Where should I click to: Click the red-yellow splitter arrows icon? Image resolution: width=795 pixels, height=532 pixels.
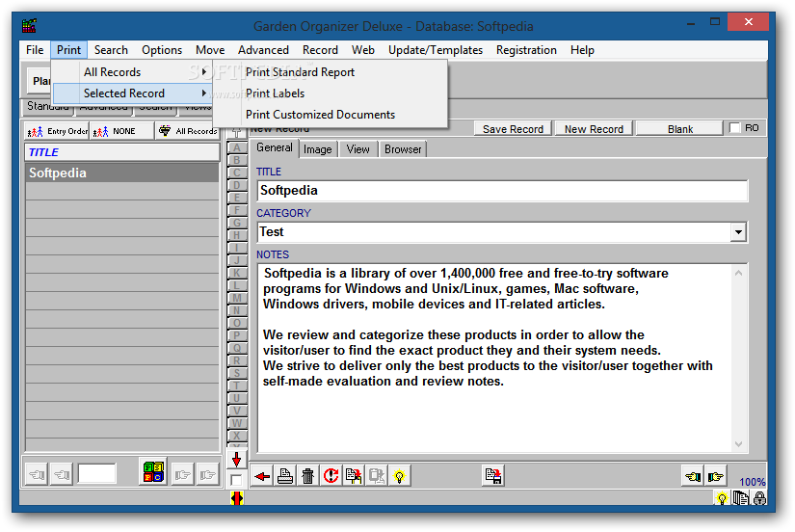click(237, 498)
